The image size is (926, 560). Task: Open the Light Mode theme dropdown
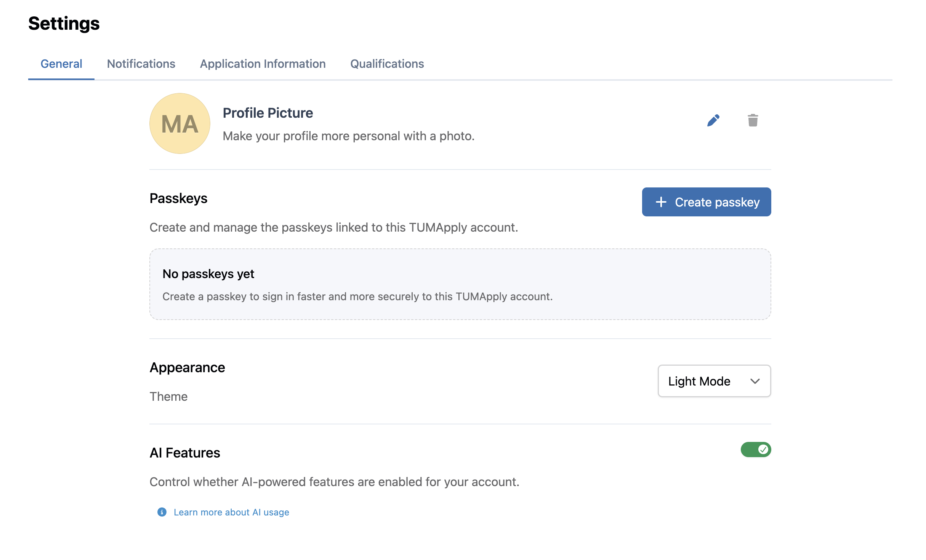coord(714,381)
